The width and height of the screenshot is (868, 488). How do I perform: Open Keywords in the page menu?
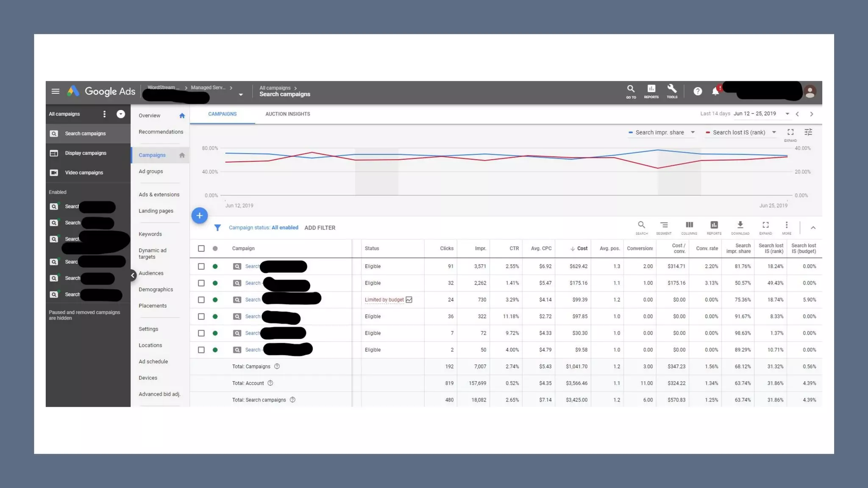(x=150, y=234)
